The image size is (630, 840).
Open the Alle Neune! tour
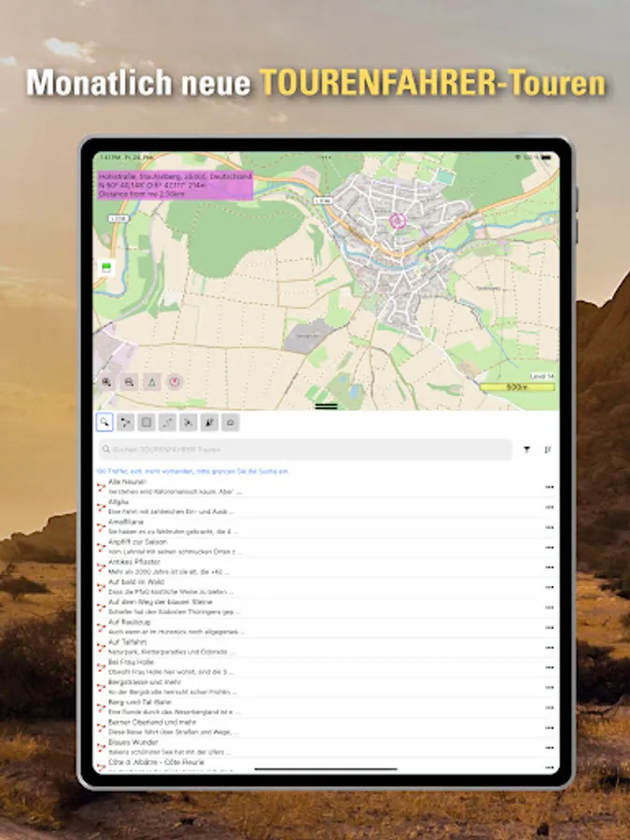[327, 487]
